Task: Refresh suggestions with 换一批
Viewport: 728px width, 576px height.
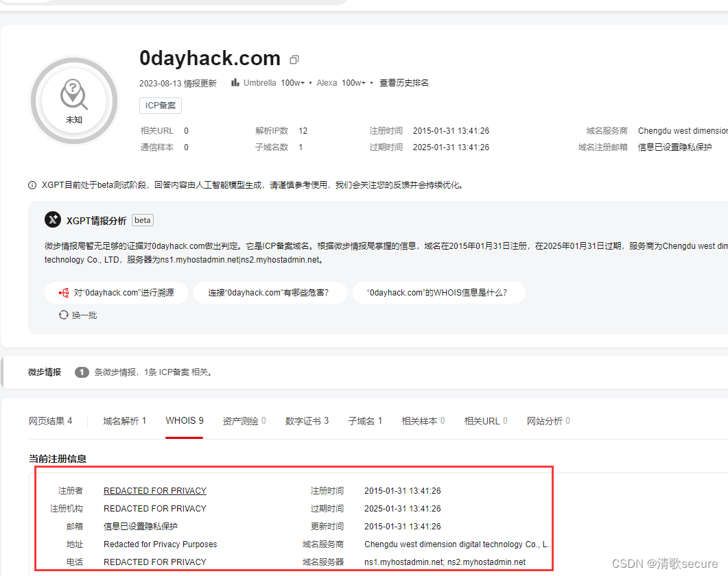Action: (78, 315)
